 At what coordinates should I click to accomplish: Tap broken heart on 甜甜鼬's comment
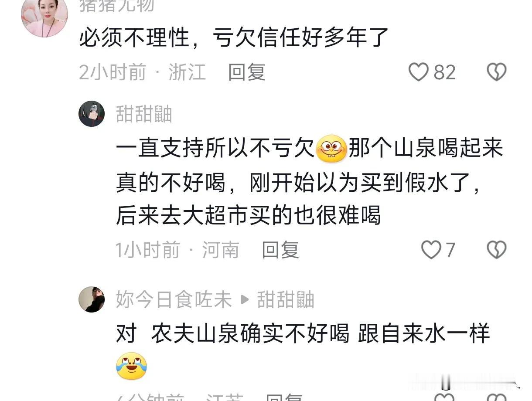pyautogui.click(x=496, y=250)
